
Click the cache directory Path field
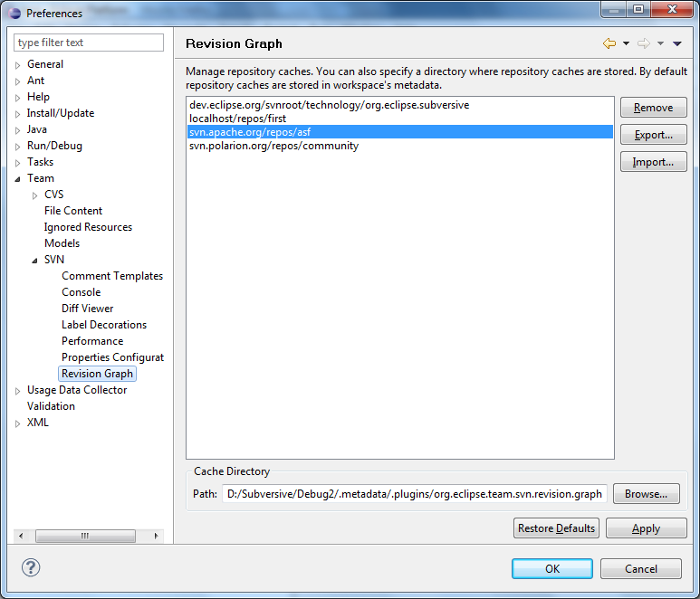pos(414,494)
